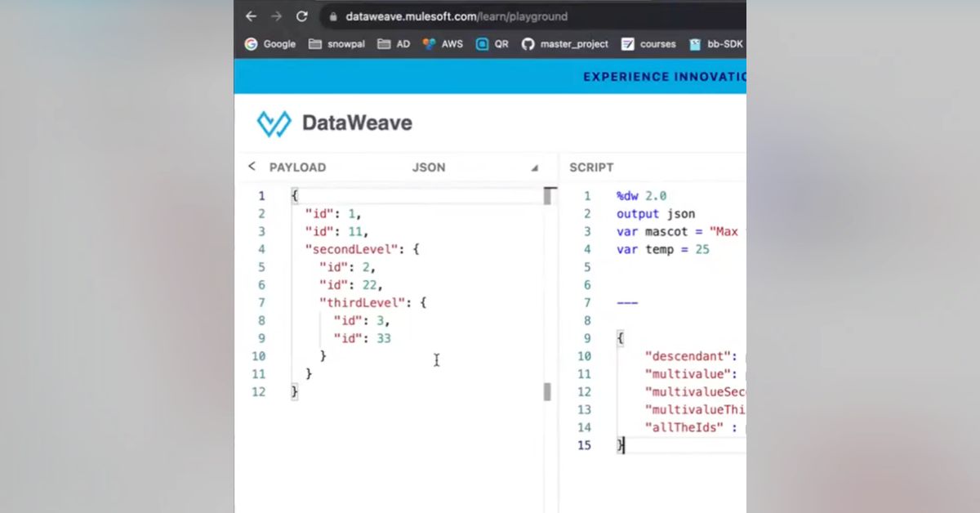The width and height of the screenshot is (980, 513).
Task: Select the SCRIPT panel header
Action: click(x=590, y=167)
